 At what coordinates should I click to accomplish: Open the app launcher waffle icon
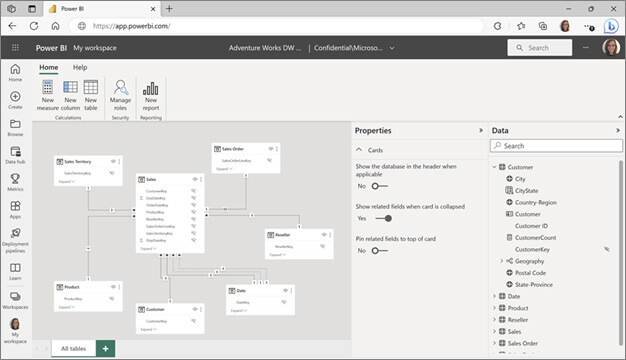(x=15, y=47)
